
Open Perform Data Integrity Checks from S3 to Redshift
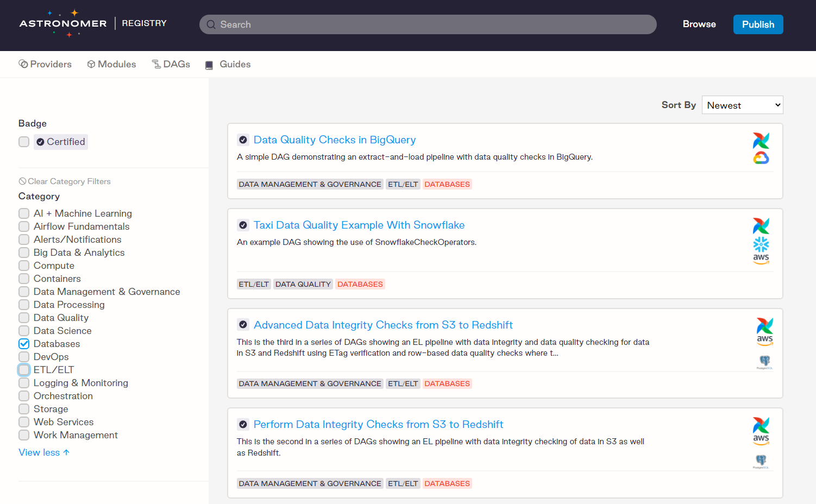point(378,425)
